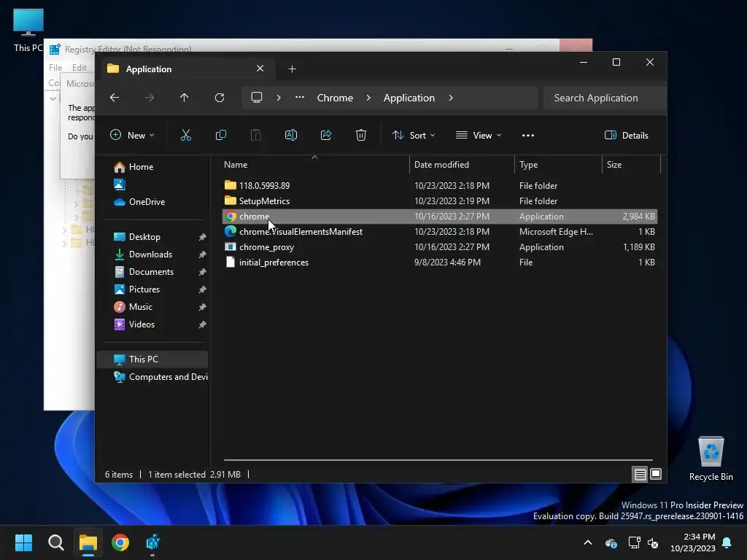This screenshot has height=560, width=747.
Task: Sort by Type column header
Action: coord(558,165)
